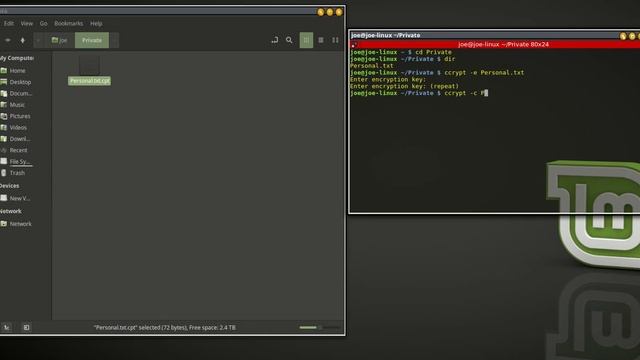Switch to compact view
640x360 pixels.
pos(335,40)
